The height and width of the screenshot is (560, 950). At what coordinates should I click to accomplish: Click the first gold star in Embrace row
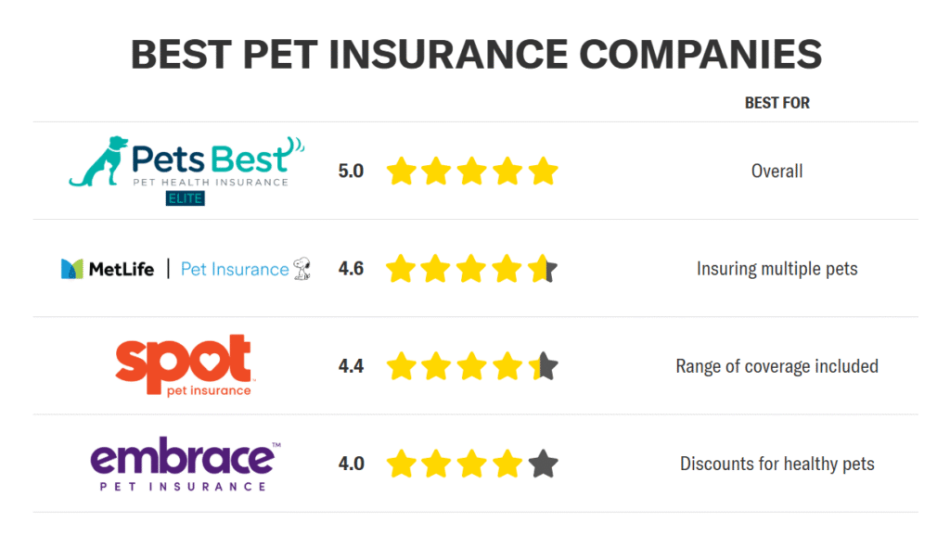point(401,464)
